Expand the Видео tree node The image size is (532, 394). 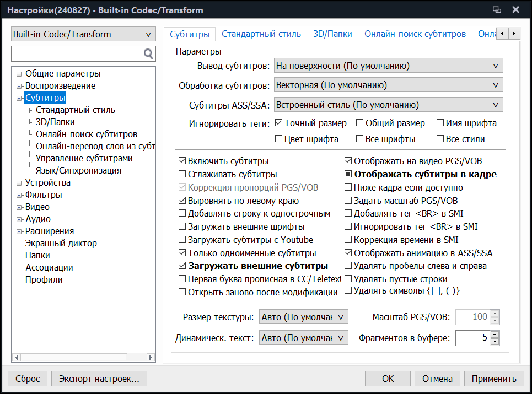tap(19, 207)
